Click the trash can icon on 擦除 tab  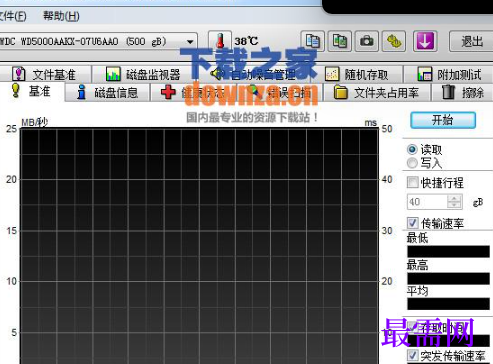[448, 92]
